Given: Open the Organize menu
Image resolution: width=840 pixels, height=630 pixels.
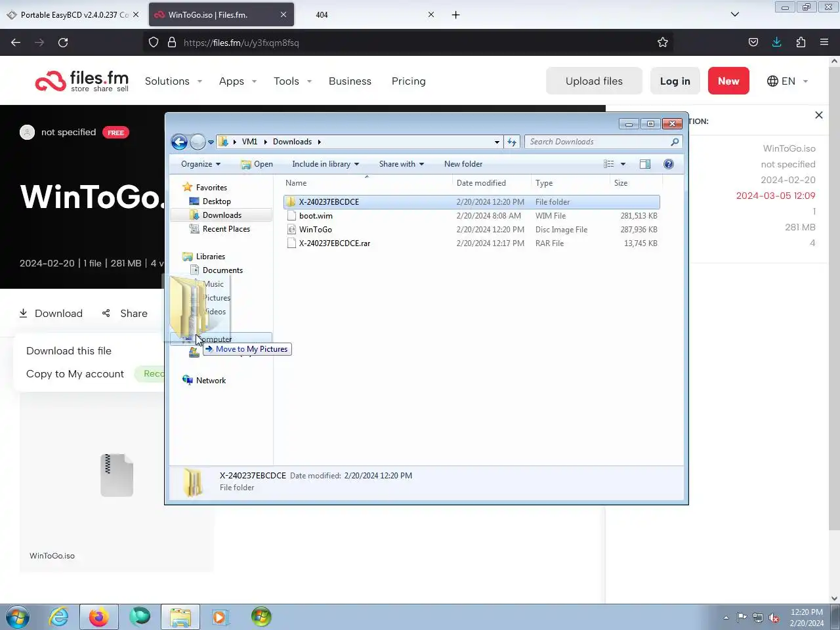Looking at the screenshot, I should click(201, 164).
